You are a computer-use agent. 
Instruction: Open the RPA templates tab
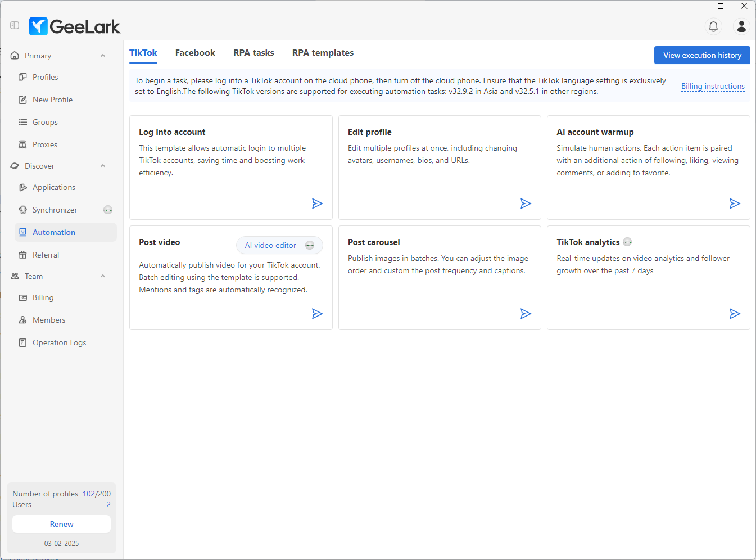point(323,52)
